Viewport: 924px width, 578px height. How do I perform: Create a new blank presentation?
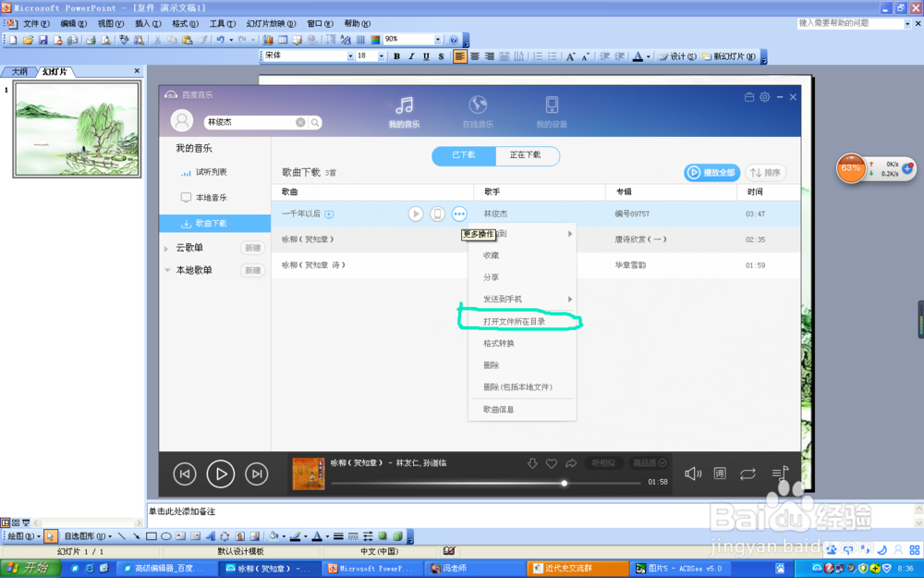[x=12, y=40]
